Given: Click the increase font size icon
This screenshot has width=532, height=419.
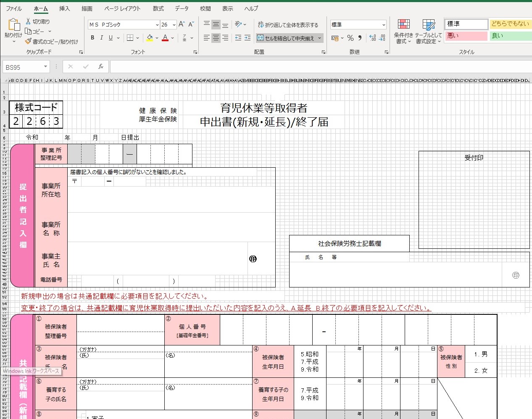Looking at the screenshot, I should [182, 24].
